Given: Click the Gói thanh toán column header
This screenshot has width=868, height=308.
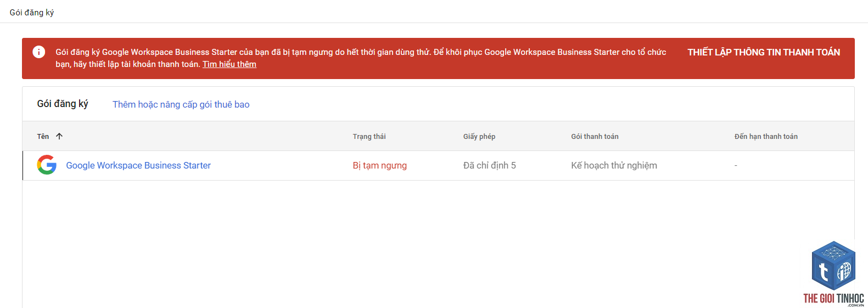Looking at the screenshot, I should [595, 136].
